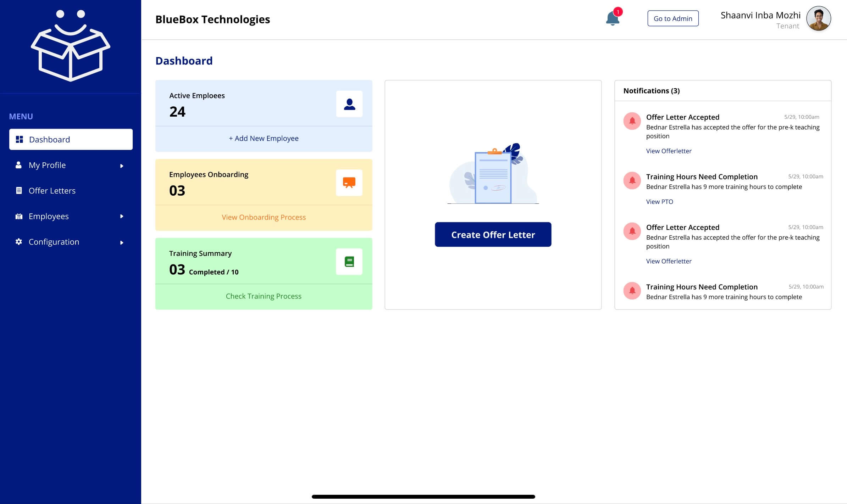Expand the Employees submenu arrow
This screenshot has width=847, height=504.
click(122, 216)
